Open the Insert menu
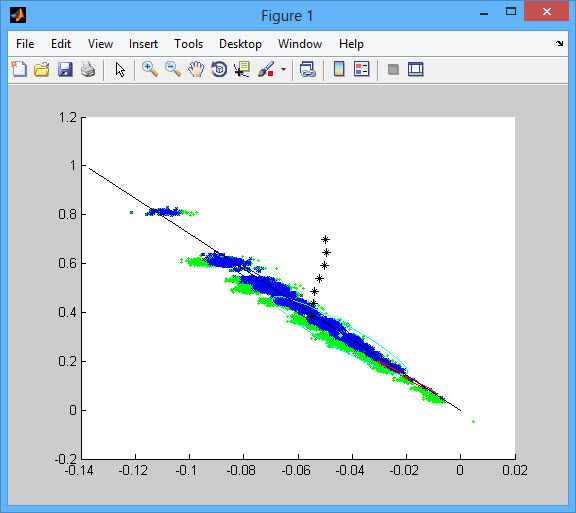This screenshot has height=513, width=576. point(143,44)
